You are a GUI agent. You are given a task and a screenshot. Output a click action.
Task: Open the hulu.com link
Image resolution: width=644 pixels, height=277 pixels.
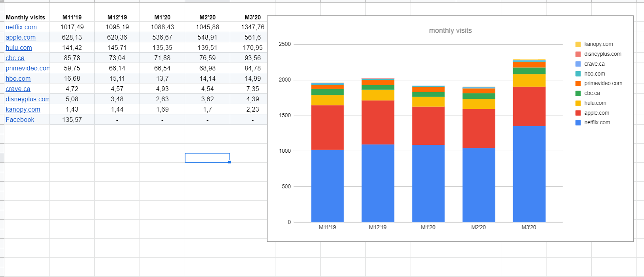pos(19,47)
